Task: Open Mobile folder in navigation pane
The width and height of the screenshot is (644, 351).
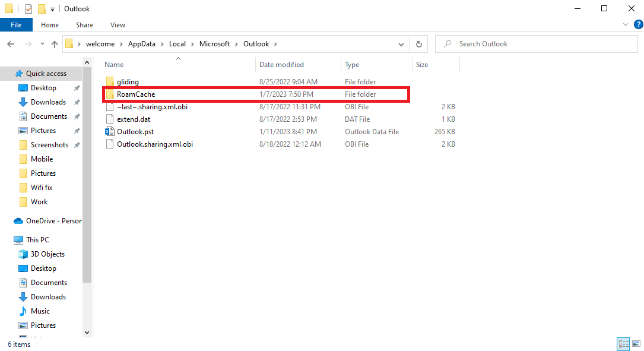Action: [x=42, y=159]
